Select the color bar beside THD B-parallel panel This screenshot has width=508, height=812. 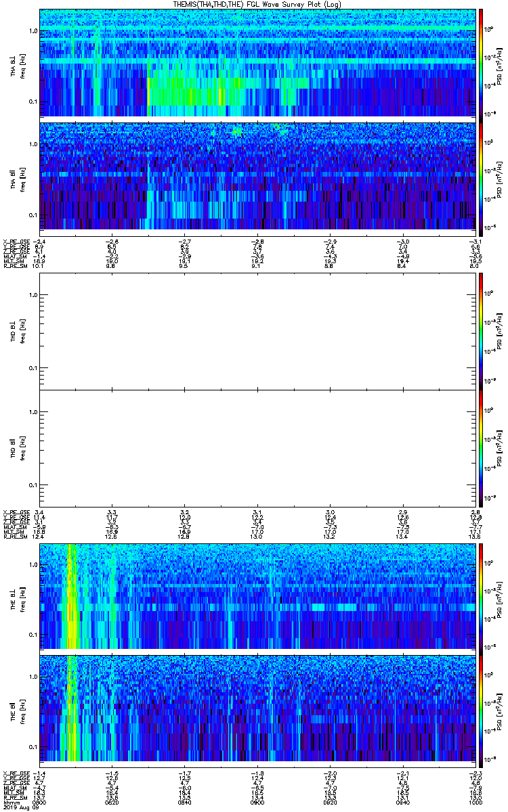point(481,448)
